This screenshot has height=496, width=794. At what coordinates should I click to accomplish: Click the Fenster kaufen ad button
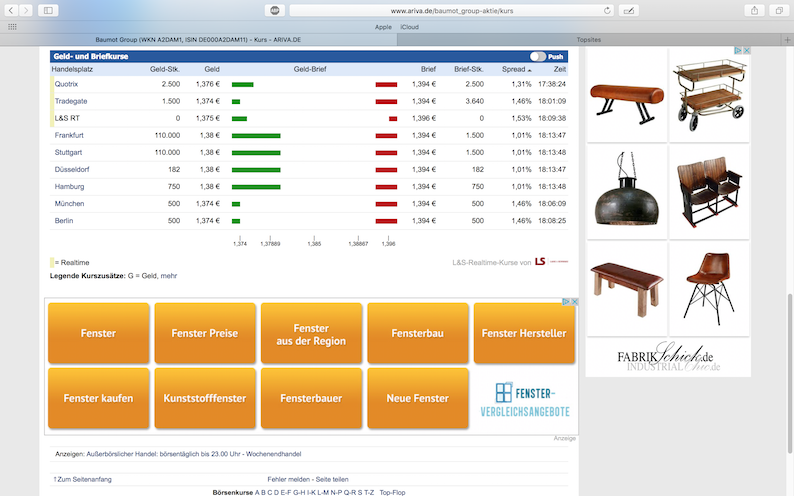point(99,398)
